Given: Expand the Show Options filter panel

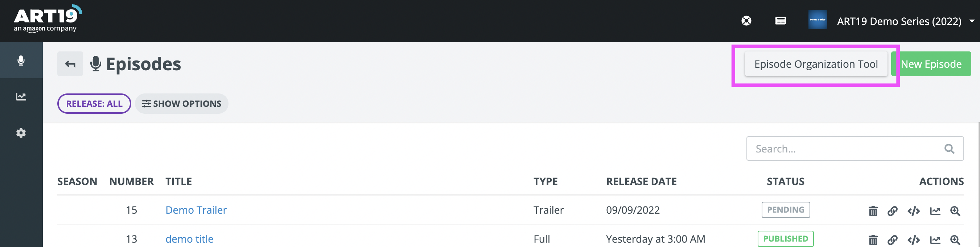Looking at the screenshot, I should coord(181,104).
